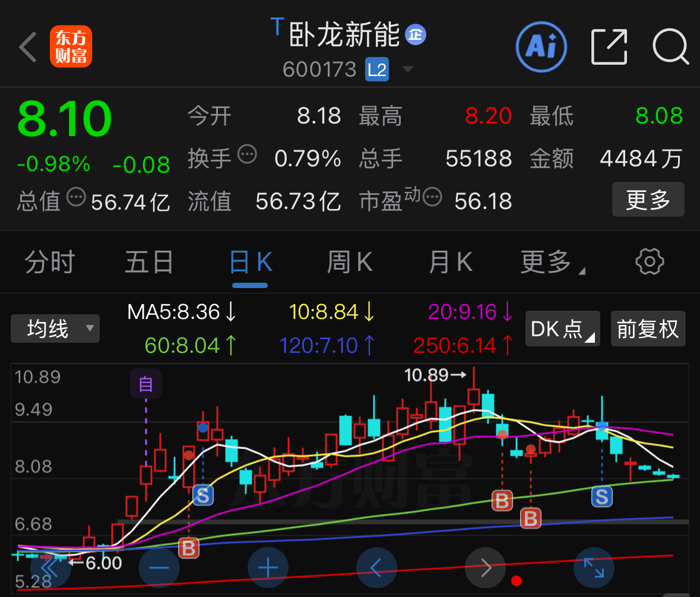This screenshot has width=700, height=597.
Task: Tap the stock name 卧龙新能
Action: (344, 34)
